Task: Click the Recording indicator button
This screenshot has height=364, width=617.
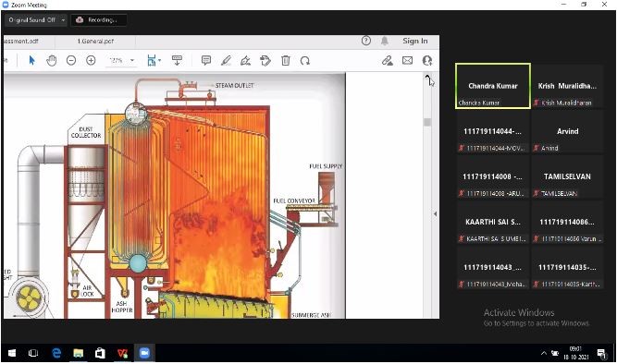Action: (99, 20)
